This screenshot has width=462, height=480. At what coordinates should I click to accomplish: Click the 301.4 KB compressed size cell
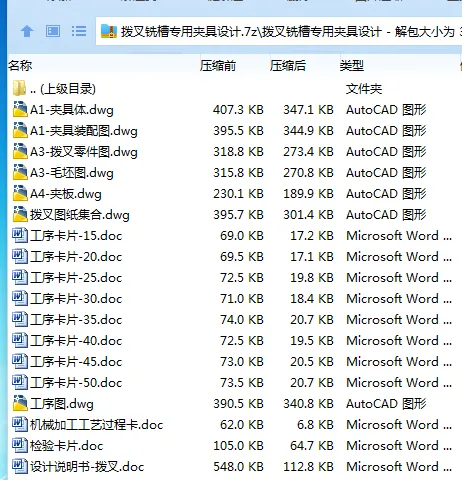tap(308, 215)
